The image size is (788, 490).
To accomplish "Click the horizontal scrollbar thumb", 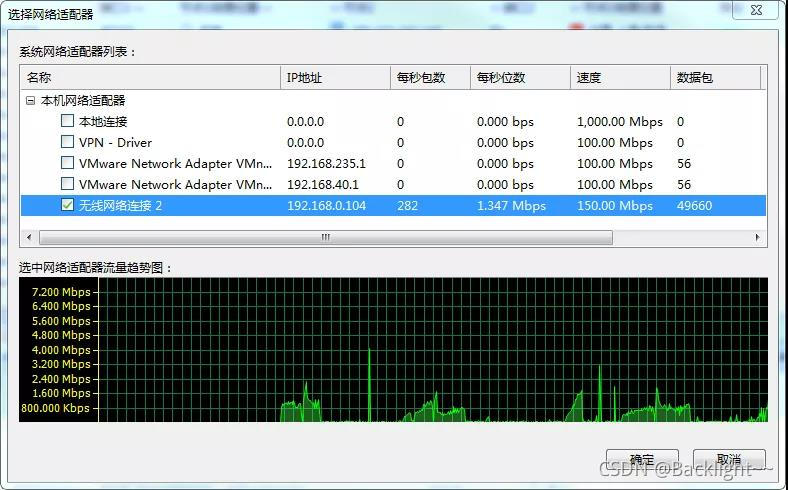I will pos(326,237).
